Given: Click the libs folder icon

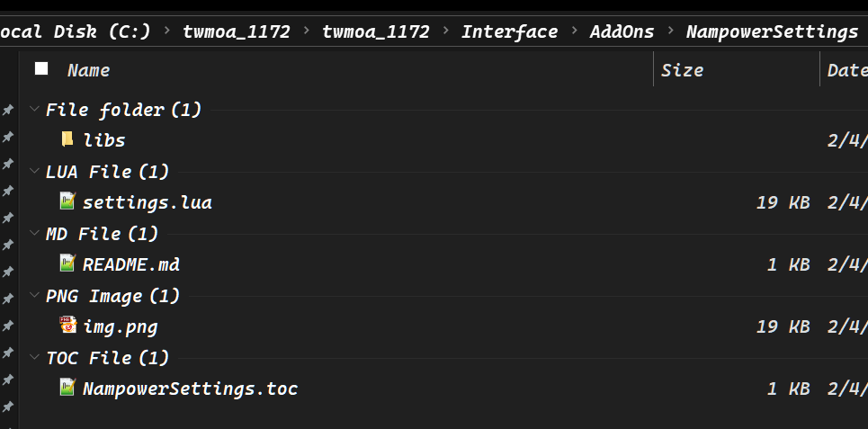Looking at the screenshot, I should (x=67, y=139).
